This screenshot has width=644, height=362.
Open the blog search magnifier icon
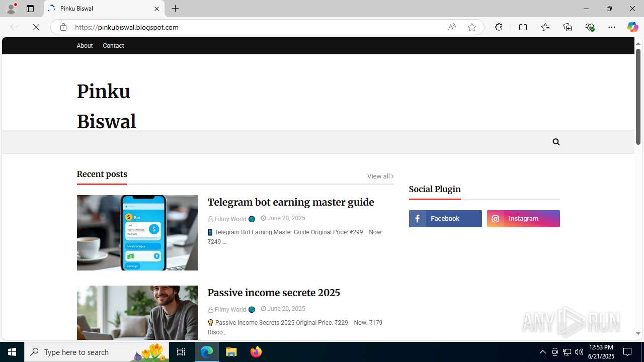click(556, 142)
